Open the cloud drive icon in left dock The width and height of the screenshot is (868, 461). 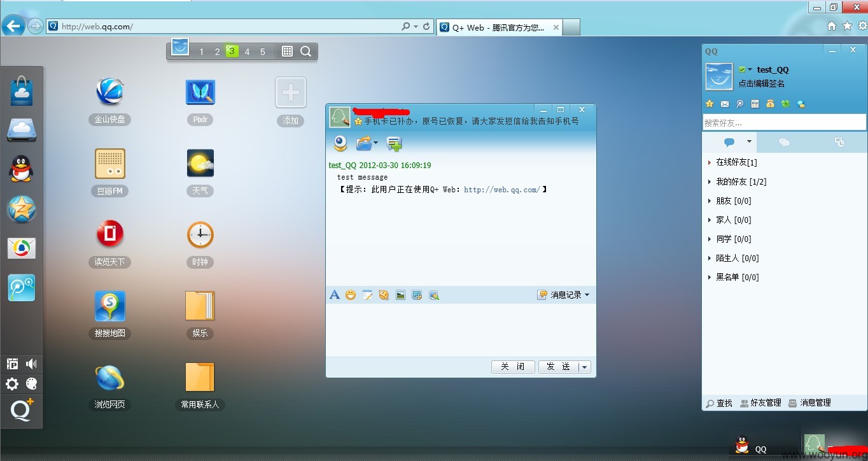coord(21,130)
